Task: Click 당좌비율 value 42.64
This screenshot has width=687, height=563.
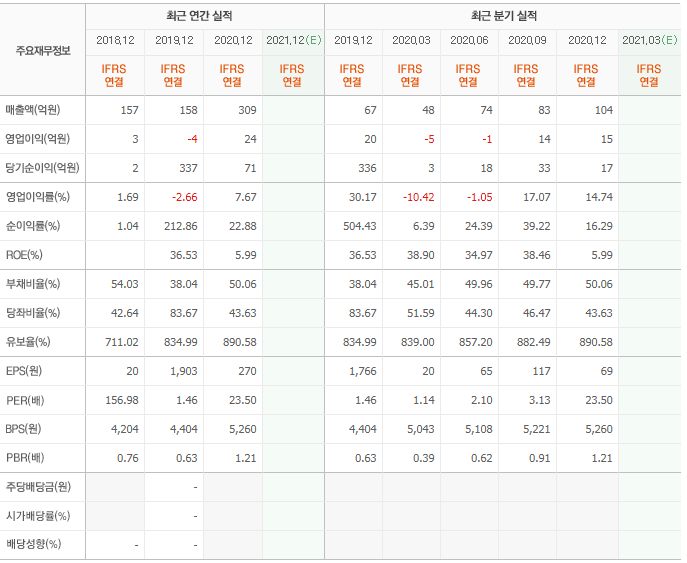Action: tap(125, 313)
